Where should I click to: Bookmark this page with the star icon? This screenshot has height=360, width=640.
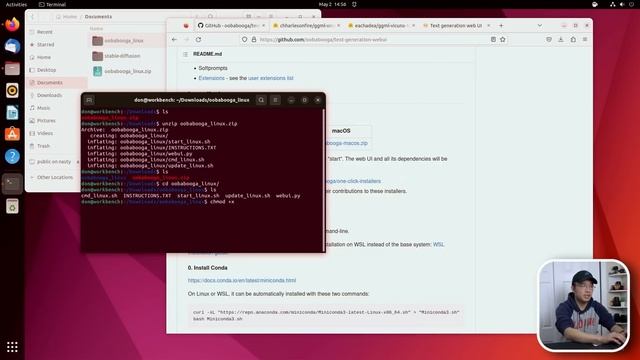[x=503, y=40]
